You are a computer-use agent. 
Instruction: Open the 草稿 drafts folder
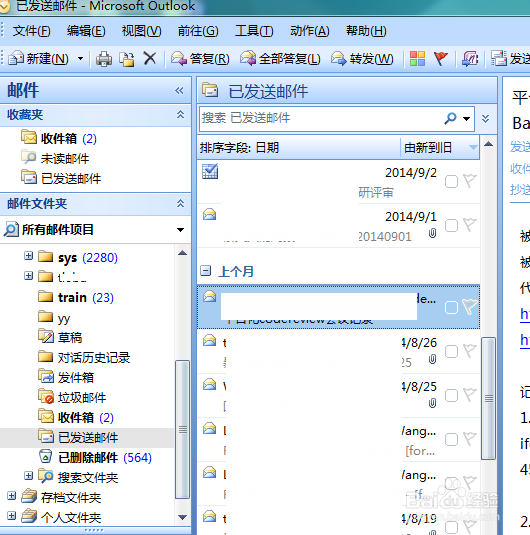point(60,337)
